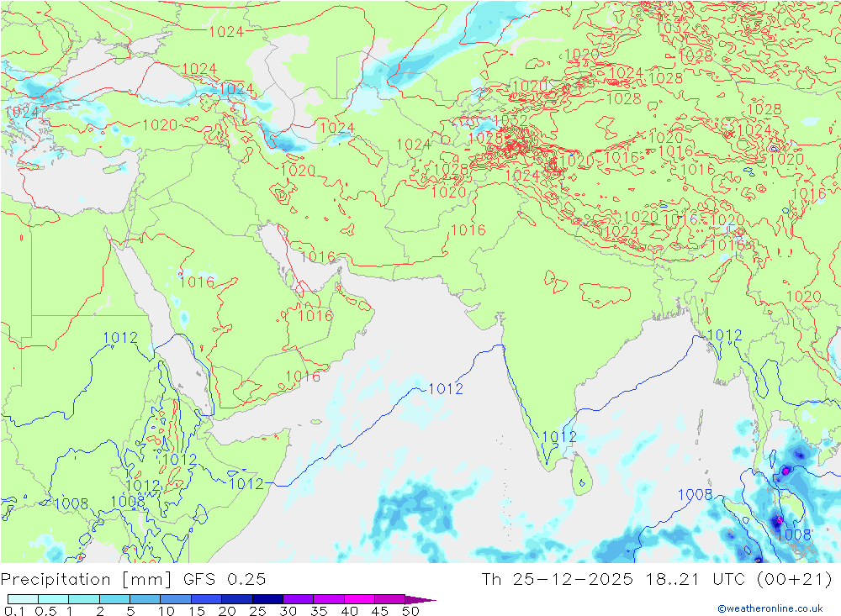This screenshot has height=616, width=841.
Task: Select the 5–10 mm blue legend swatch
Action: (145, 599)
